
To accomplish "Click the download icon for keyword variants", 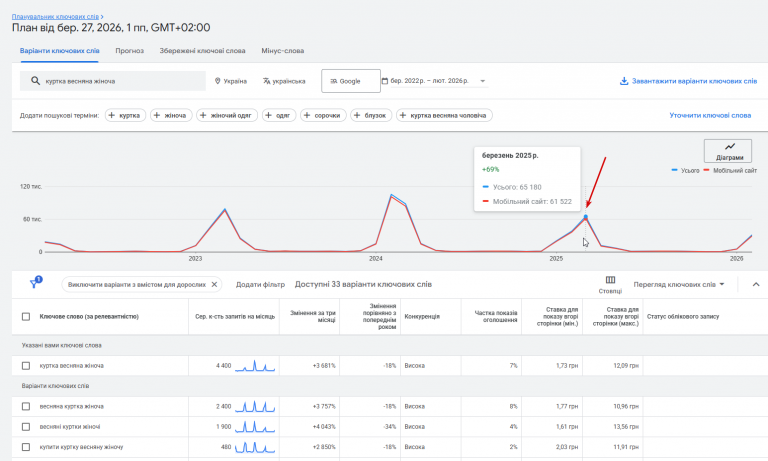I will [623, 81].
